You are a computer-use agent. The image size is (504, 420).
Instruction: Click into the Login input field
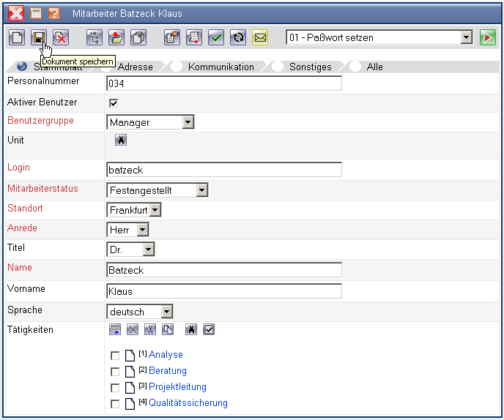pyautogui.click(x=223, y=170)
